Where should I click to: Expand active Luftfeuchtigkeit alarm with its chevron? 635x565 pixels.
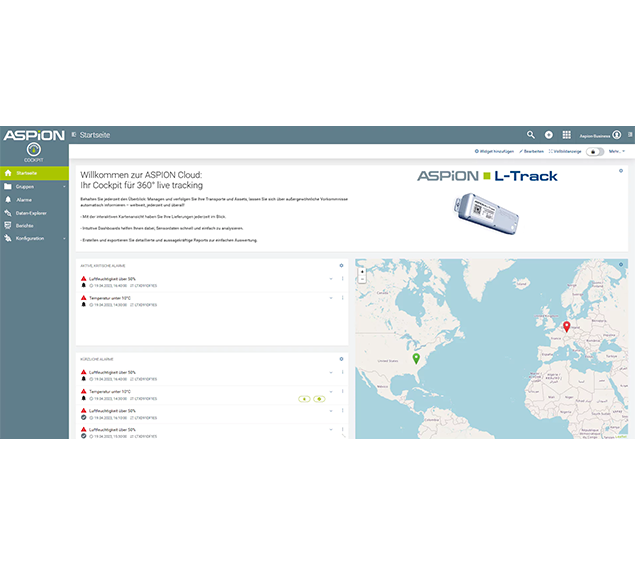pyautogui.click(x=331, y=279)
